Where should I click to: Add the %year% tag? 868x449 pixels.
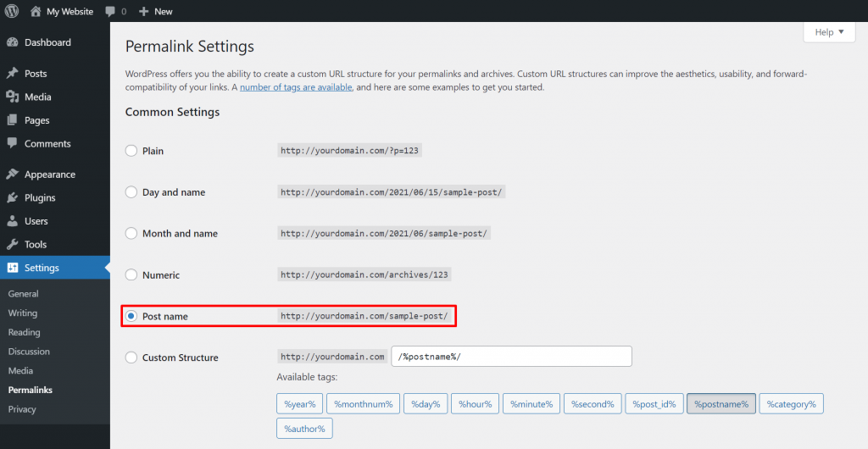tap(300, 403)
